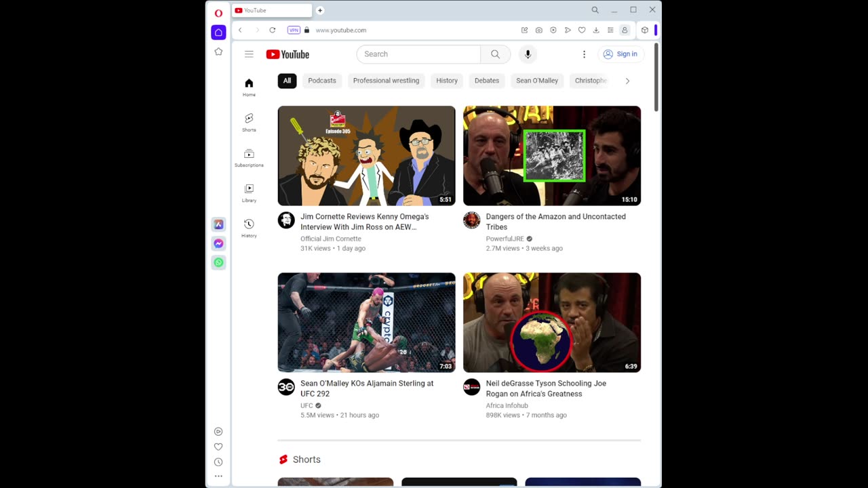Screen dimensions: 868x488
Task: Click the Sign in button
Action: point(620,54)
